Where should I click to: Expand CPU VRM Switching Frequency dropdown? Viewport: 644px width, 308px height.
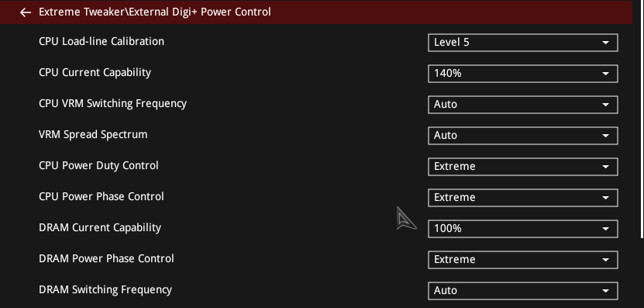(523, 105)
